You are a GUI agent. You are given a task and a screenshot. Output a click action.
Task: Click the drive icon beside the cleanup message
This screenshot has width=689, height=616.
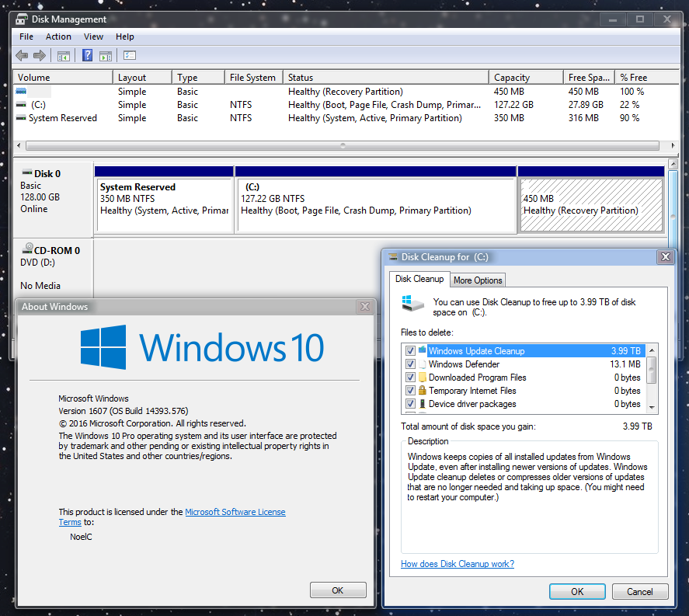[x=412, y=303]
